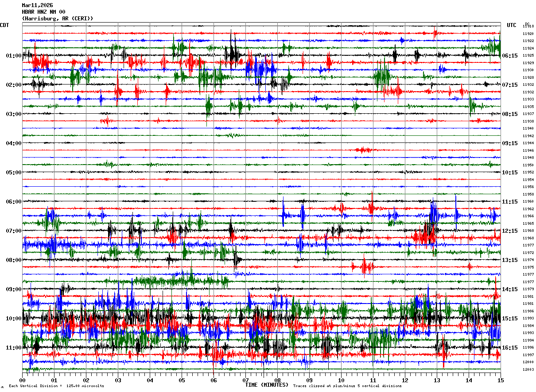536x392 pixels.
Task: Click the 07:15 UTC time label
Action: coord(510,85)
